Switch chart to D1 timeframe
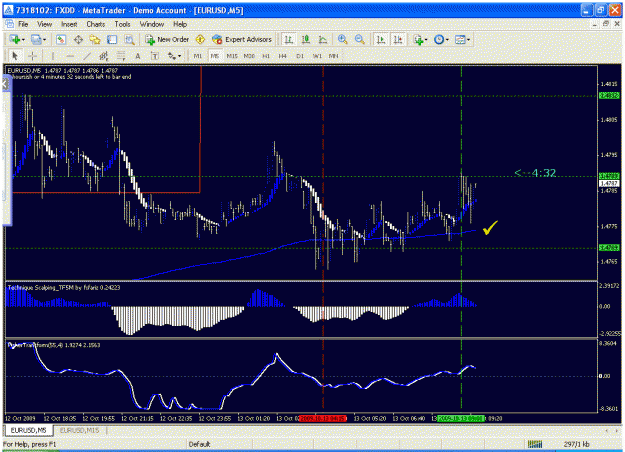Image resolution: width=625 pixels, height=452 pixels. (300, 56)
